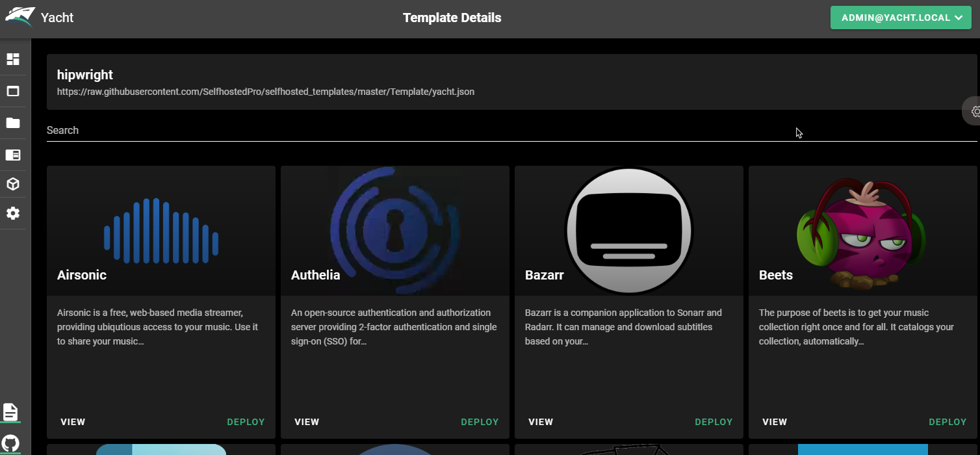Click the Beets beetroot mascot image
The height and width of the screenshot is (455, 980).
(862, 234)
